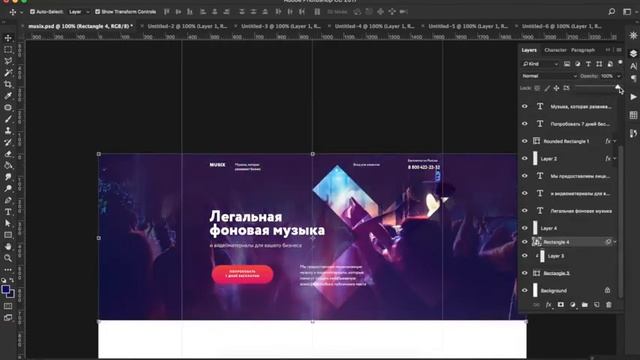Select the Lasso tool

click(8, 61)
